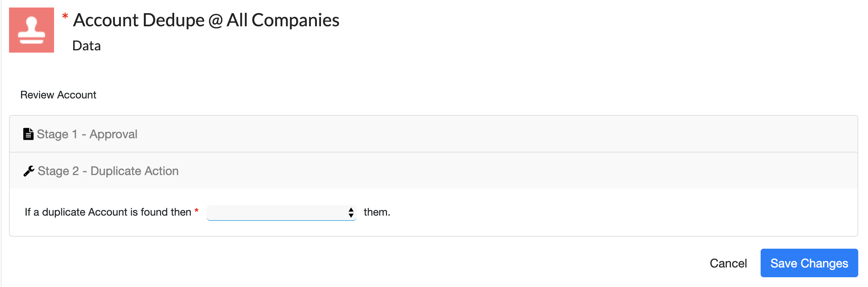Click the red asterisk before the title
868x287 pixels.
pyautogui.click(x=65, y=16)
